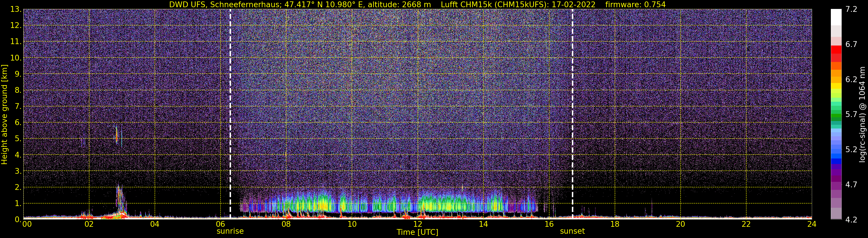Click the x-axis tick label 22
This screenshot has height=238, width=868.
[x=746, y=224]
